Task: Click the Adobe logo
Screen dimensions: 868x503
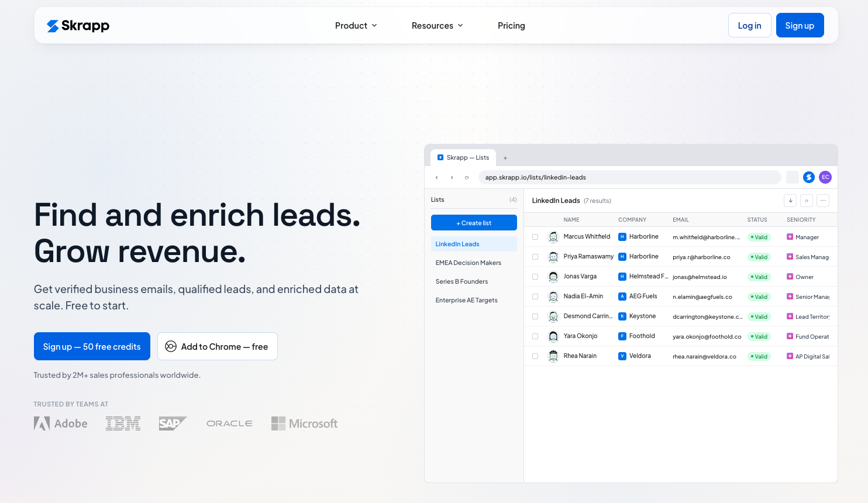Action: 61,423
